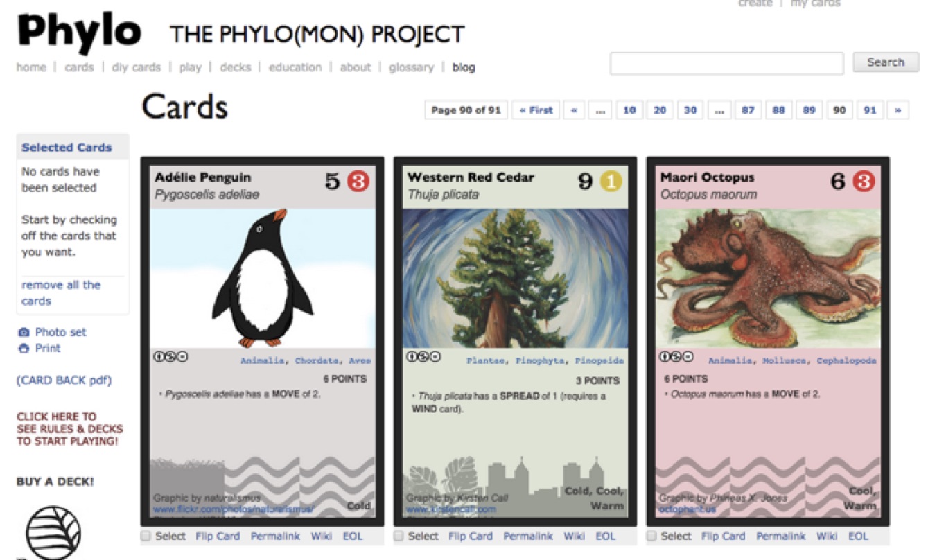Click the camera icon beside Photo set
Screen dimensions: 928x560
coord(24,333)
